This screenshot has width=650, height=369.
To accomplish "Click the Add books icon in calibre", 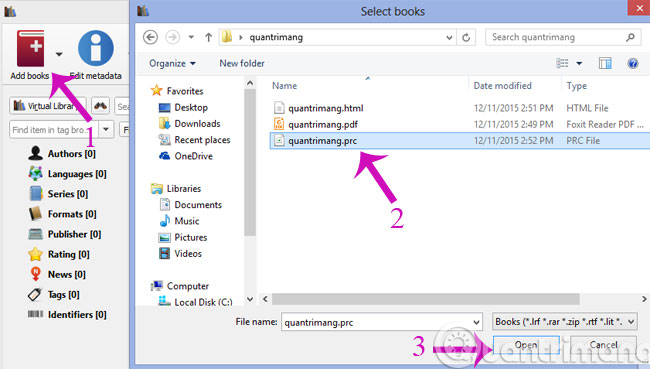I will coord(30,49).
